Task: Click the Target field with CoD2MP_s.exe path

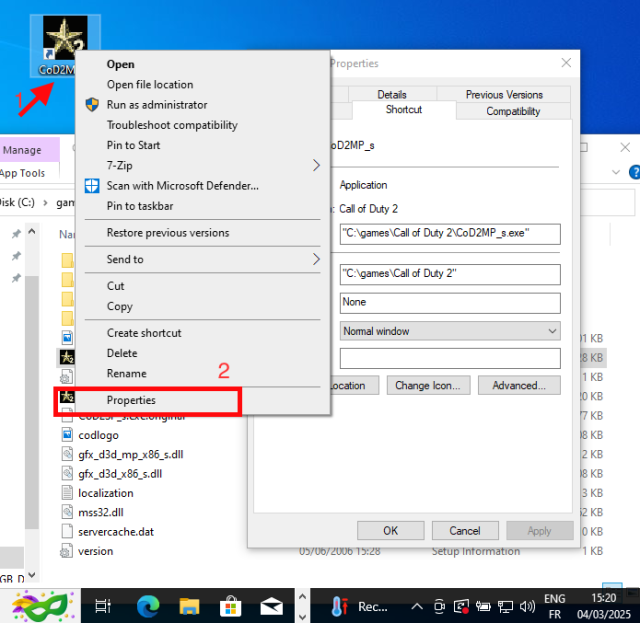Action: (449, 234)
